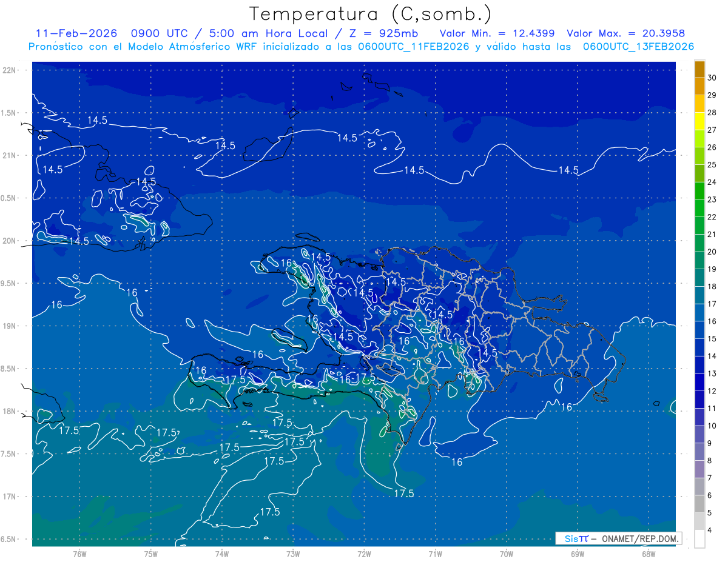Click the gray colorbar segment between 5 and 6
Image resolution: width=728 pixels, height=562 pixels.
(699, 504)
